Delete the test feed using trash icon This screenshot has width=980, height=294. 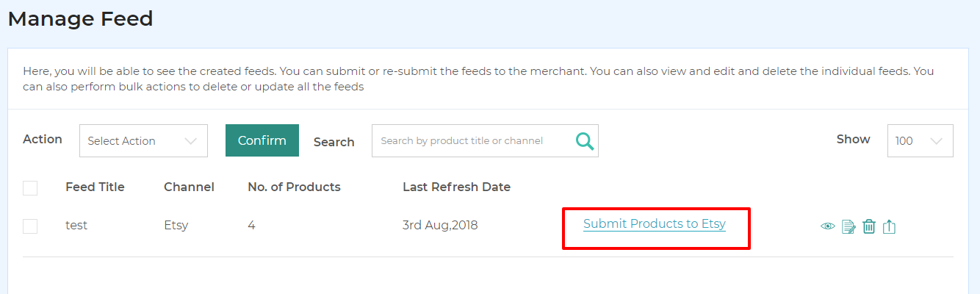pos(869,226)
